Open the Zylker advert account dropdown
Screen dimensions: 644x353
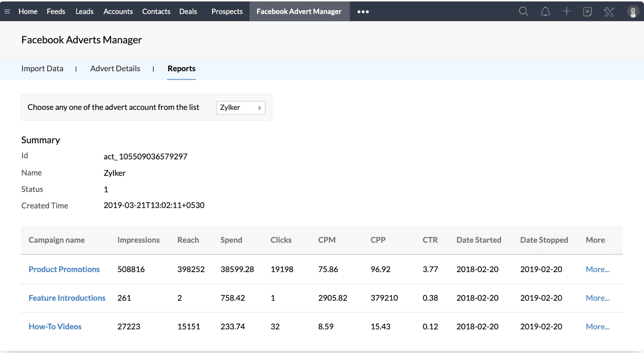(x=241, y=107)
